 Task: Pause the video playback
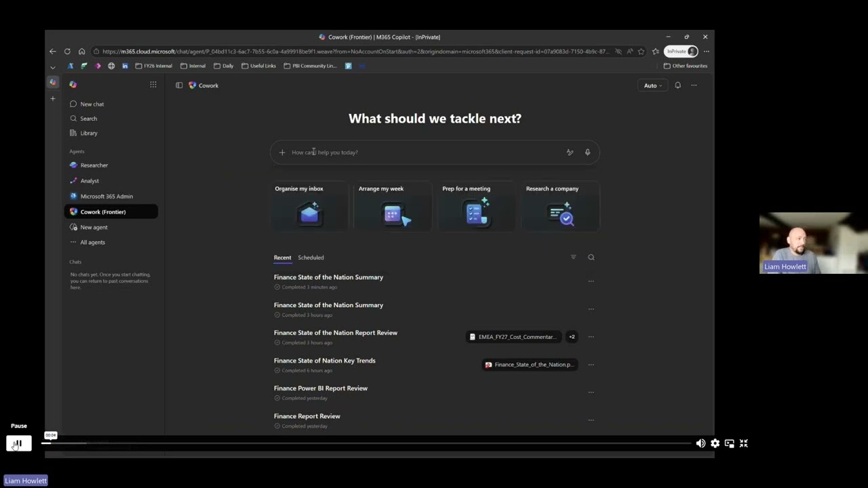[x=18, y=443]
